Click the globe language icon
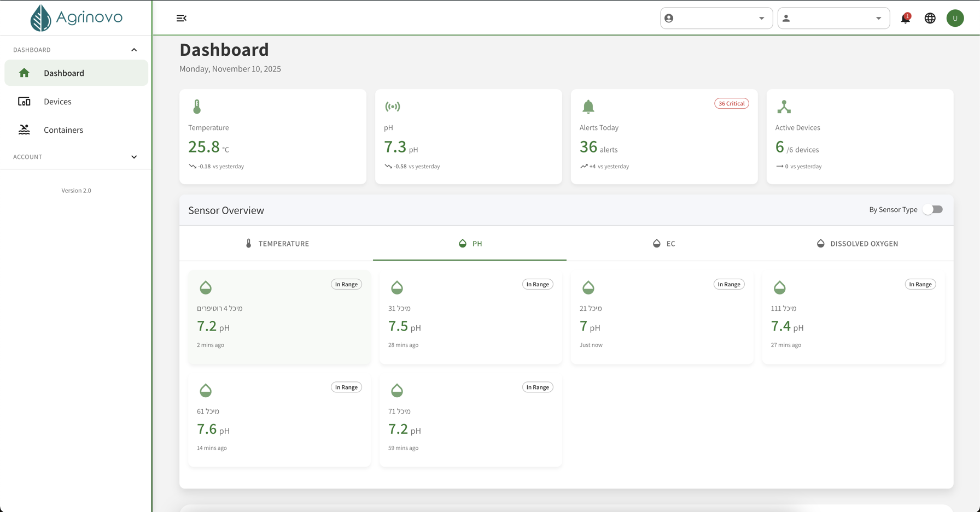980x512 pixels. [x=930, y=18]
